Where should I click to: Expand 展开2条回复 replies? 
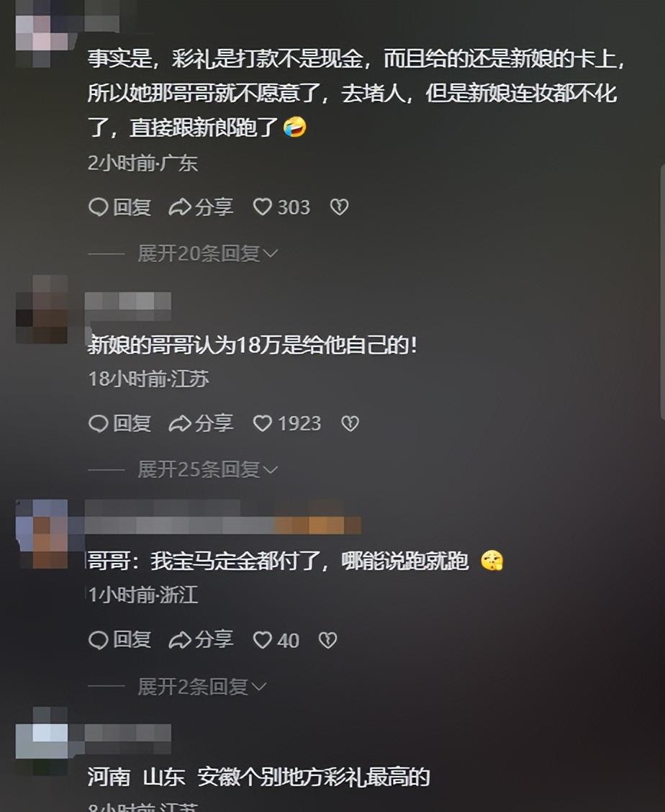(x=202, y=687)
